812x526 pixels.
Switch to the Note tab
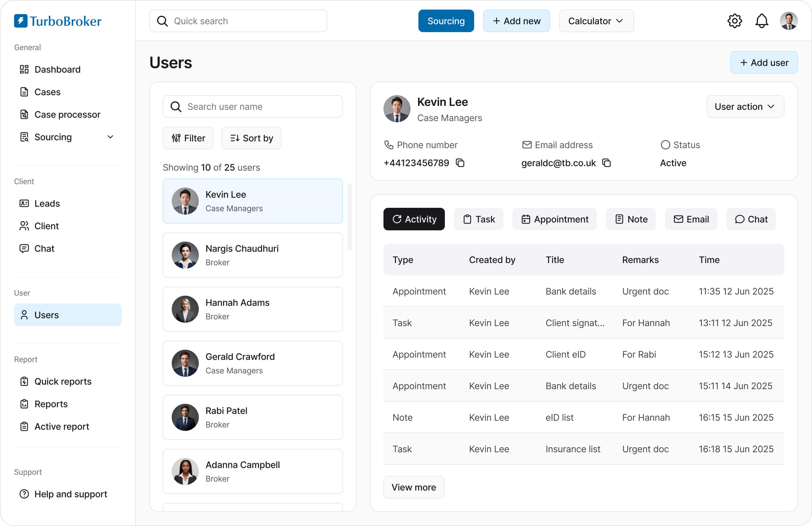(630, 219)
